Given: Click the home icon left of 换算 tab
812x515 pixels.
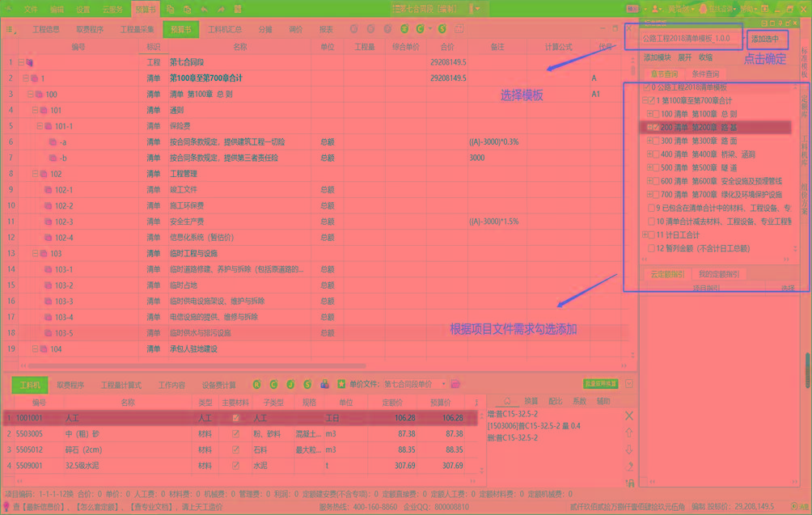Looking at the screenshot, I should coord(508,401).
